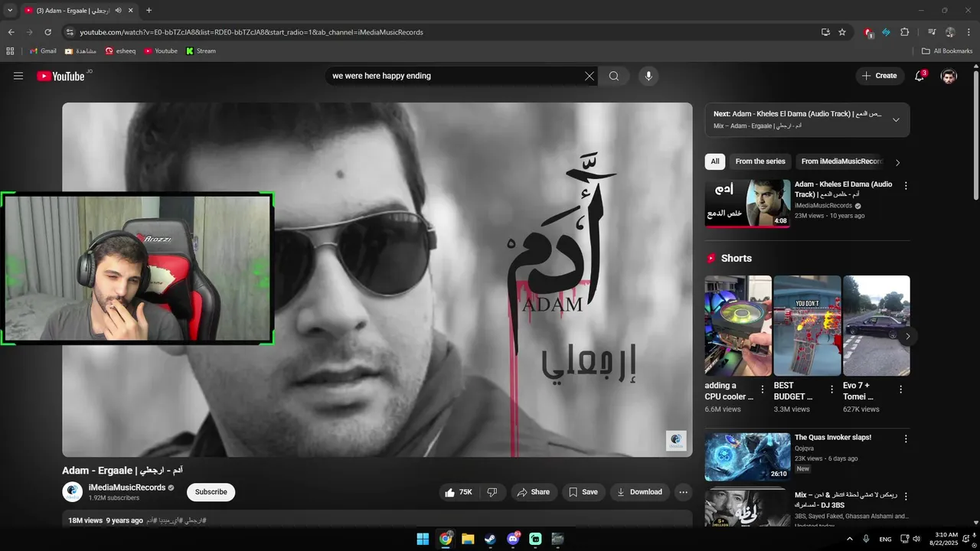Open the Extensions puzzle menu
This screenshot has width=980, height=551.
[x=904, y=32]
